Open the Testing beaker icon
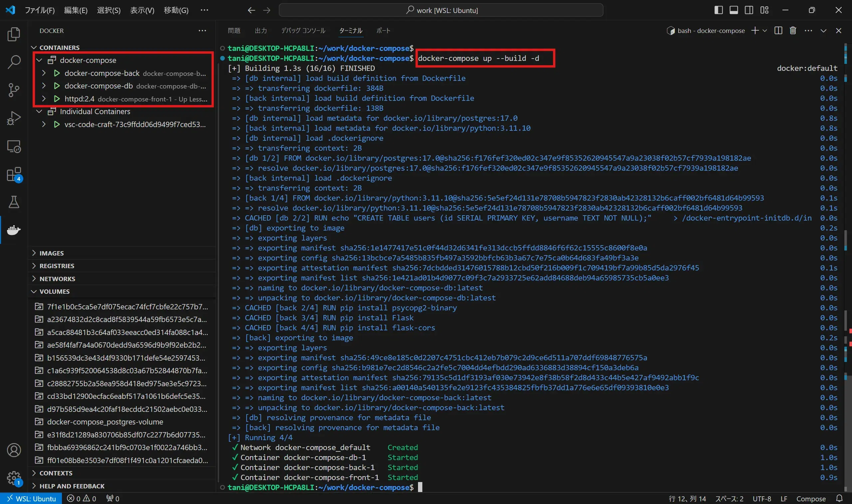852x504 pixels. pyautogui.click(x=14, y=202)
